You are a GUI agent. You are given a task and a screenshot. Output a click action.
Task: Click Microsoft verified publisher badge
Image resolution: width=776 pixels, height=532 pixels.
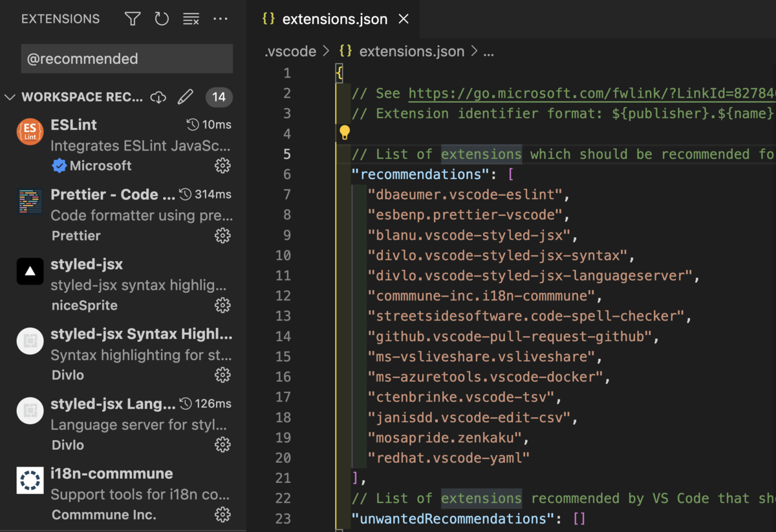click(59, 166)
